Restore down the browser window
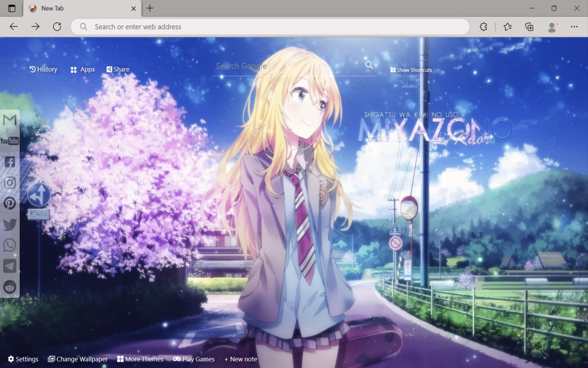This screenshot has height=368, width=588. (554, 8)
